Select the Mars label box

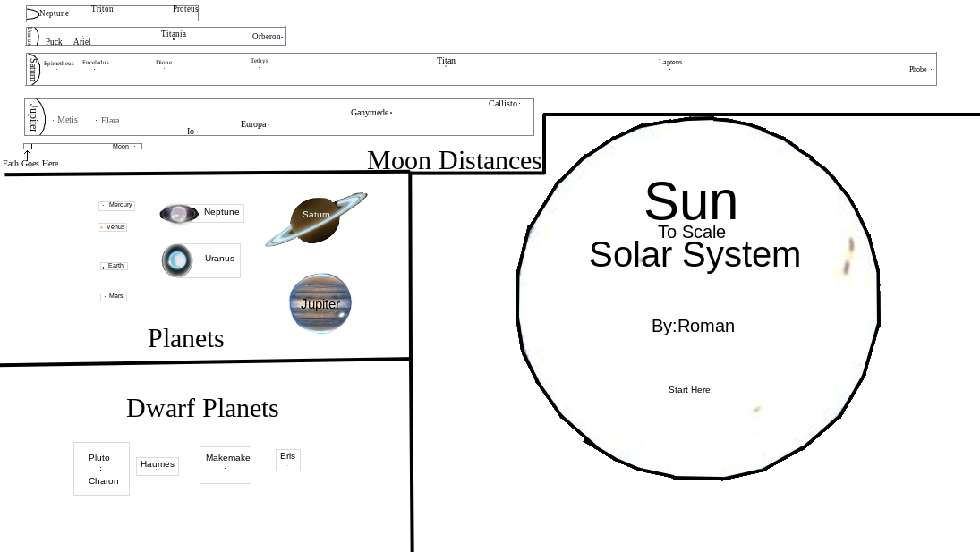[x=114, y=296]
